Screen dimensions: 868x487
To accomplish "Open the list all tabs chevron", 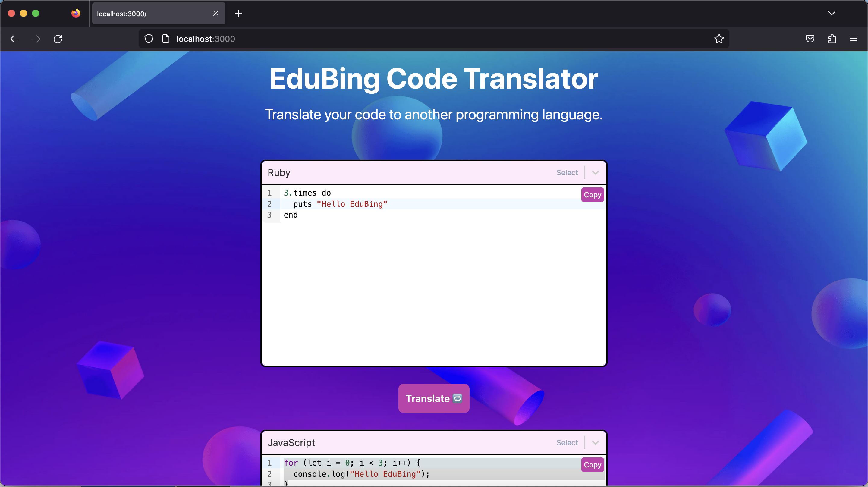I will [832, 13].
